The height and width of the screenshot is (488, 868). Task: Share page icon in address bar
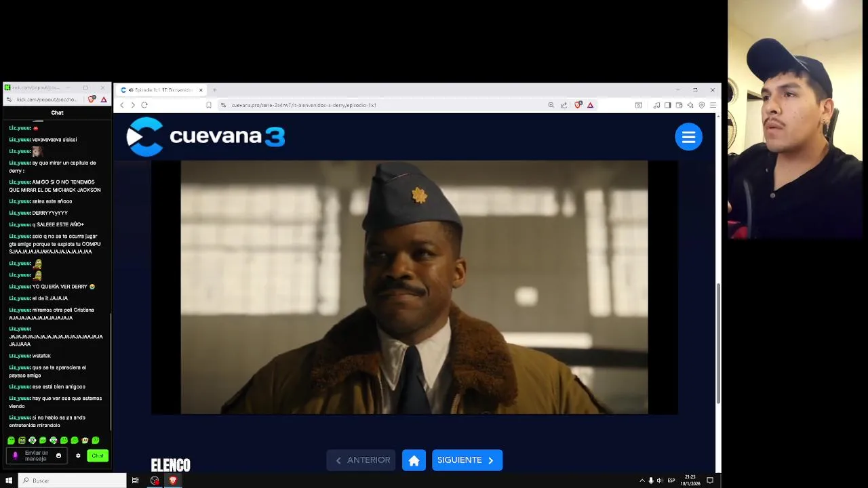(564, 105)
